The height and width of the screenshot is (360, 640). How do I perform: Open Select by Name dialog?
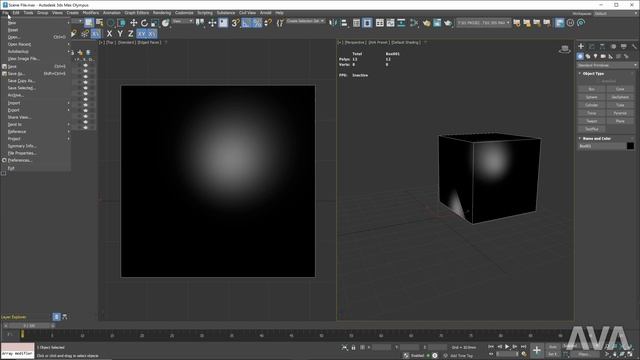click(99, 23)
